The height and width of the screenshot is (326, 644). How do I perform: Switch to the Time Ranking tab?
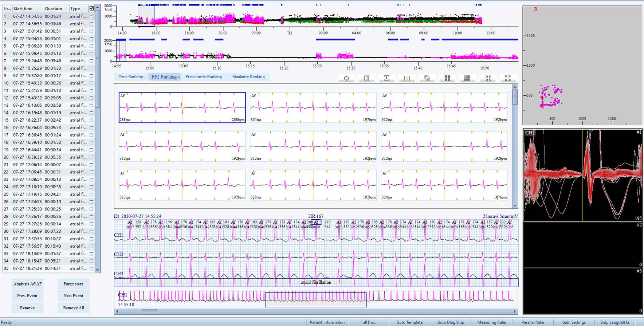(131, 77)
